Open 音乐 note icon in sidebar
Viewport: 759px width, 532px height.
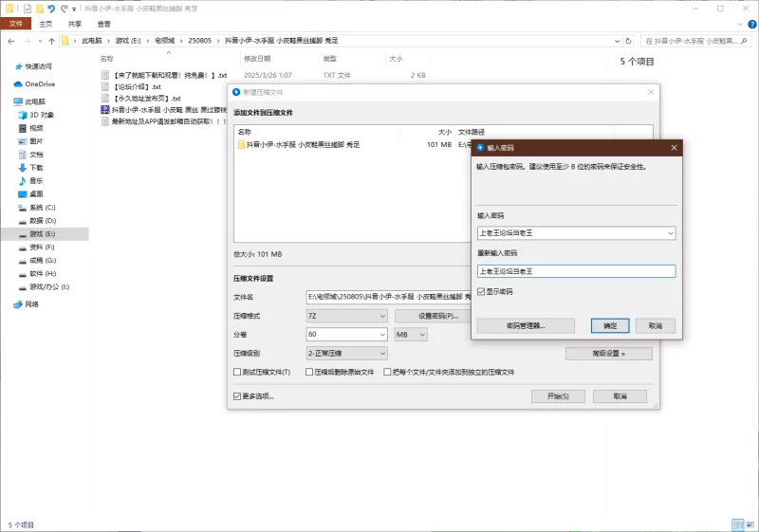point(22,181)
